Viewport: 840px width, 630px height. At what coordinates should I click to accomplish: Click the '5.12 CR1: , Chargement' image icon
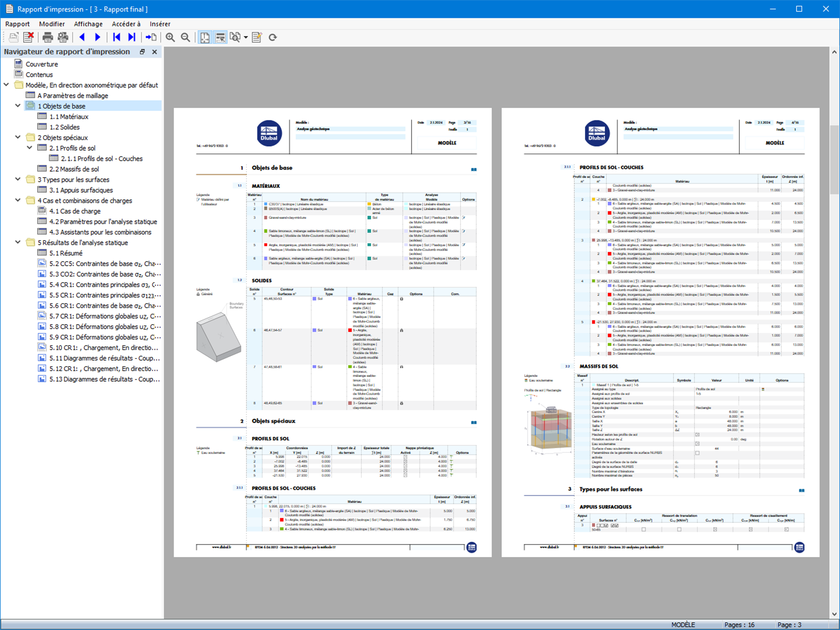pyautogui.click(x=42, y=368)
